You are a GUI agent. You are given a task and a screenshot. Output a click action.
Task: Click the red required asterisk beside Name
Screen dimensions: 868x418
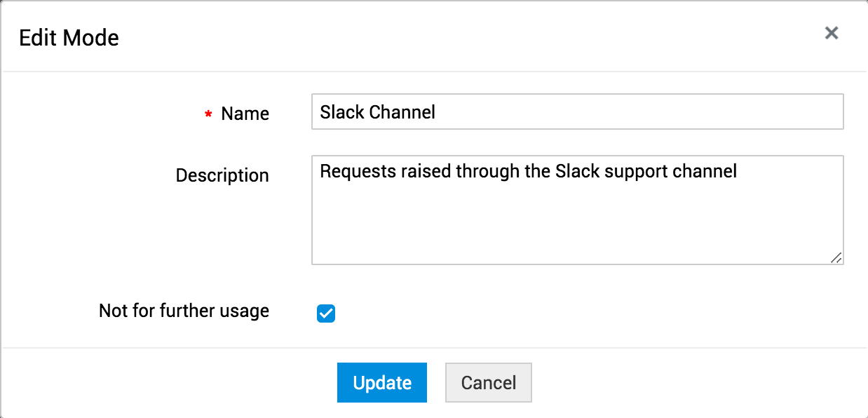(x=208, y=115)
